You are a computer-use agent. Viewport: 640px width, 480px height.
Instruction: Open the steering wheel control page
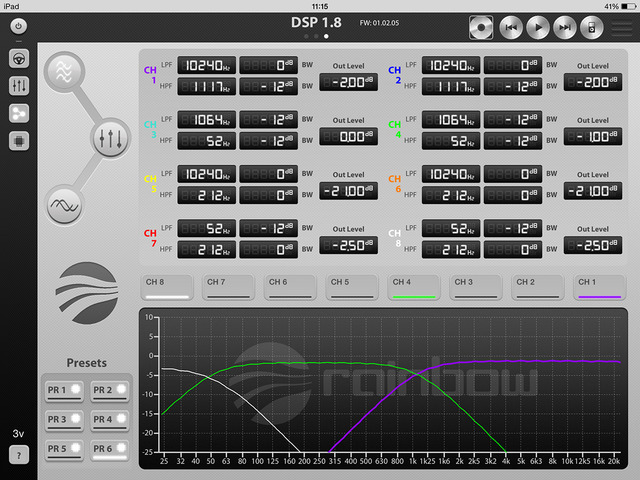[19, 59]
